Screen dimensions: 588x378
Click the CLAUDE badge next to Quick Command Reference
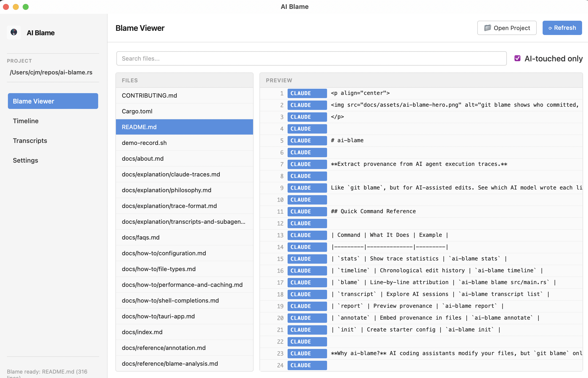(307, 211)
